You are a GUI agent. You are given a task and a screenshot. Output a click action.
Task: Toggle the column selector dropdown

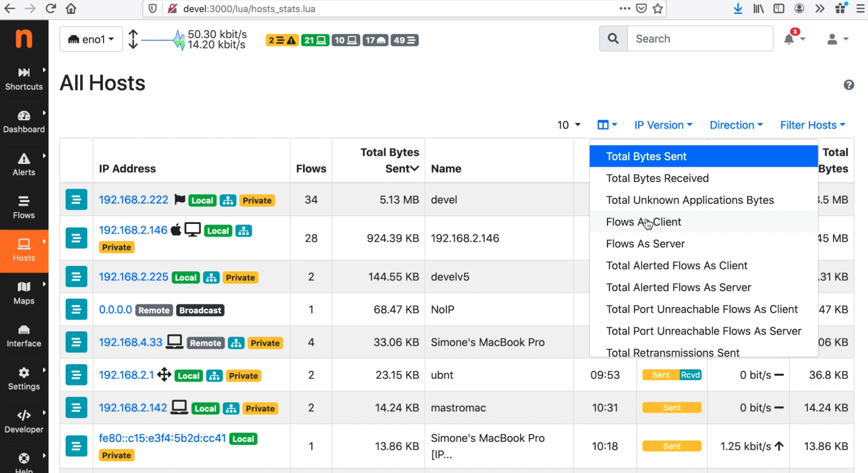pos(607,125)
